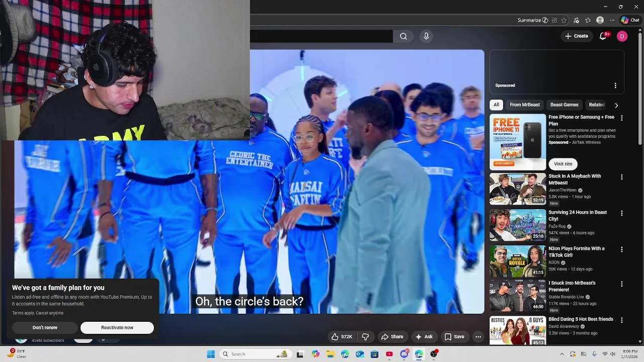This screenshot has width=644, height=362.
Task: Open Free iPhone 11 ad thumbnail
Action: [518, 142]
